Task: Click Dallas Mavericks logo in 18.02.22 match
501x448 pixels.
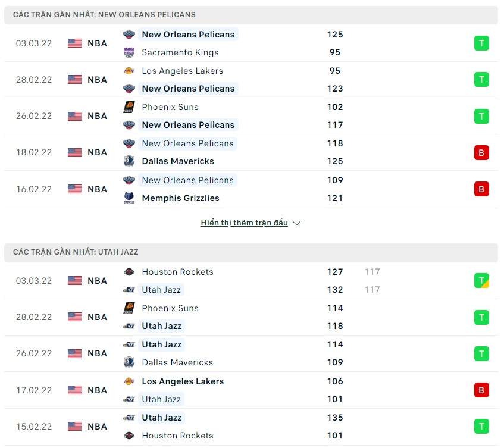Action: pos(129,161)
